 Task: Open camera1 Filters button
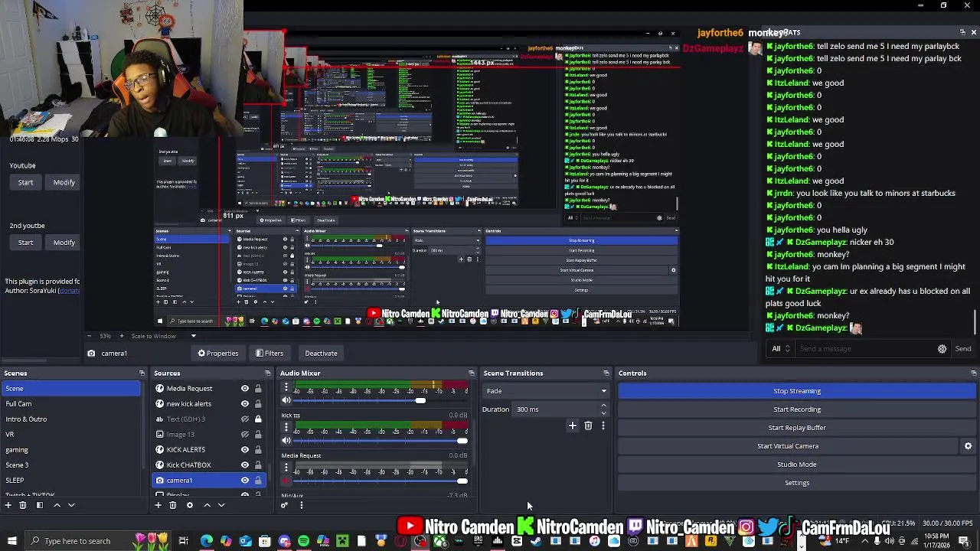pos(269,354)
